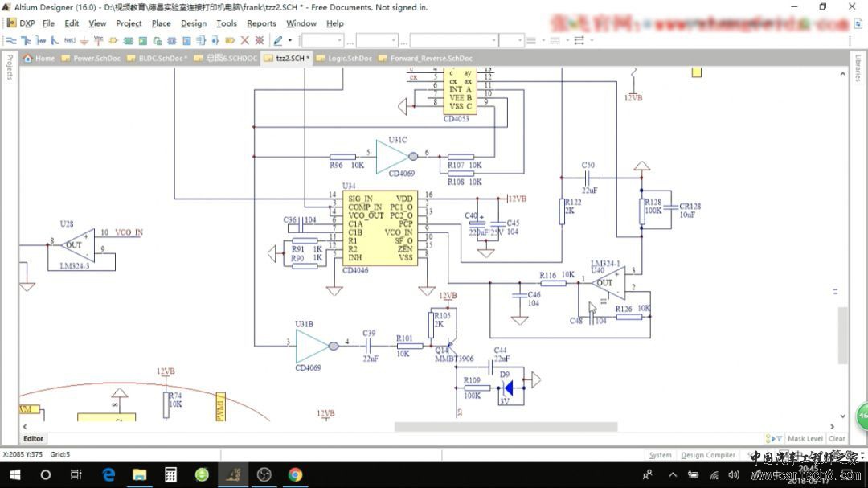Open the Calculator from the taskbar
The height and width of the screenshot is (488, 868).
(170, 474)
